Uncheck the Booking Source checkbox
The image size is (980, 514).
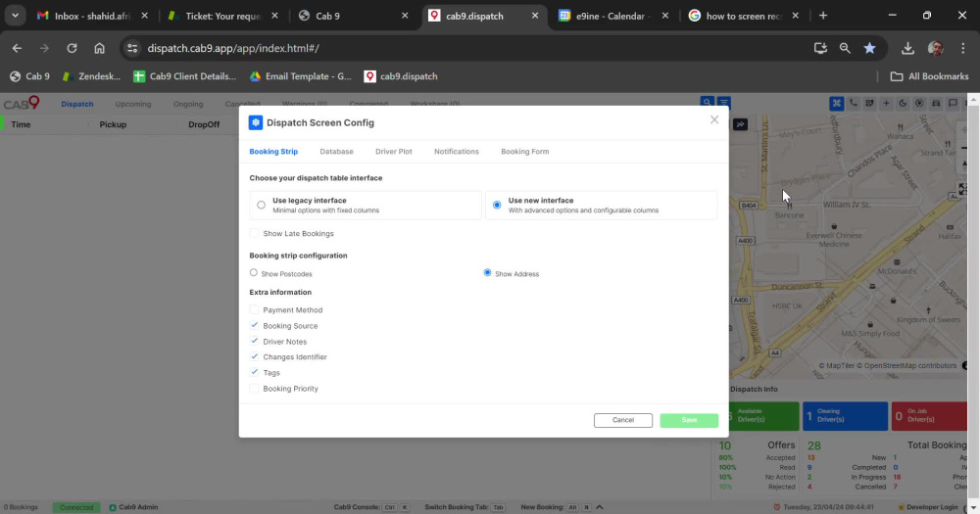[x=254, y=325]
